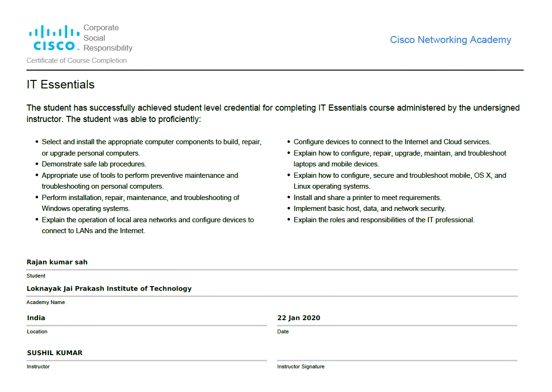Select the Configure devices to Internet bullet
The height and width of the screenshot is (392, 552).
(392, 142)
